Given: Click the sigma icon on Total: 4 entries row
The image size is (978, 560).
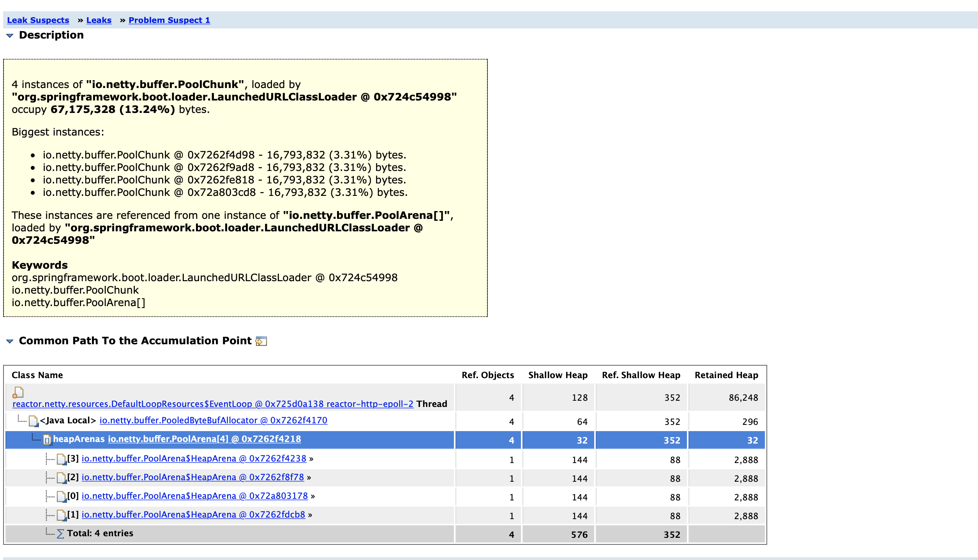Looking at the screenshot, I should (60, 533).
